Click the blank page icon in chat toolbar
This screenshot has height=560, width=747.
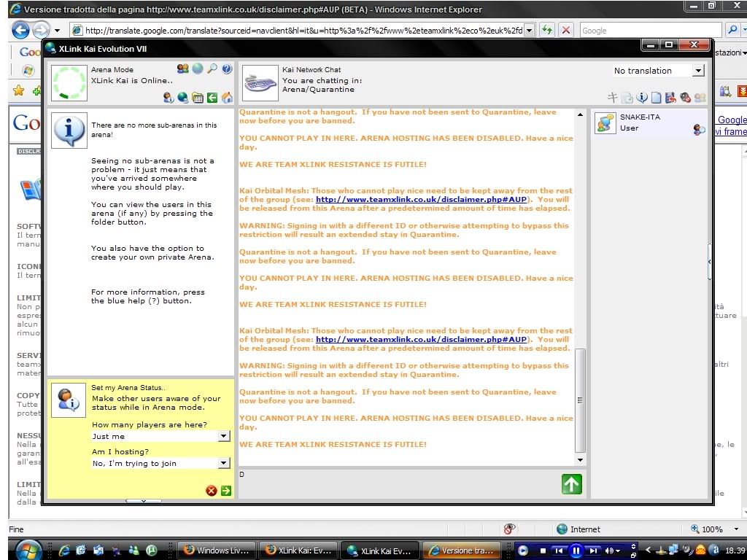pos(657,98)
